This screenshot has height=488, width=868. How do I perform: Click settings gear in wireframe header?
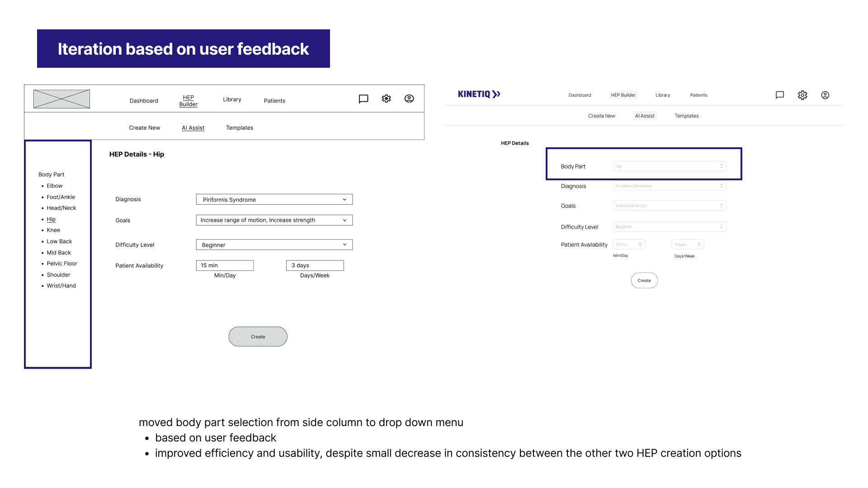pos(386,99)
